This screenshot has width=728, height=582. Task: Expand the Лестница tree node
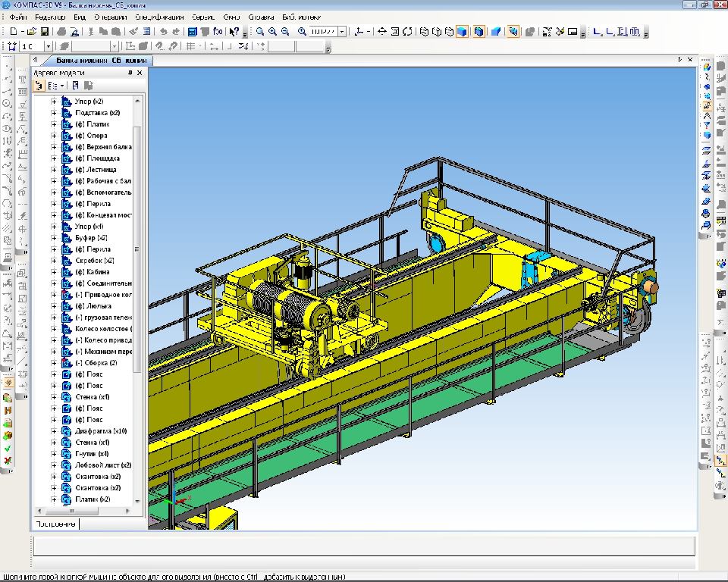pyautogui.click(x=54, y=170)
